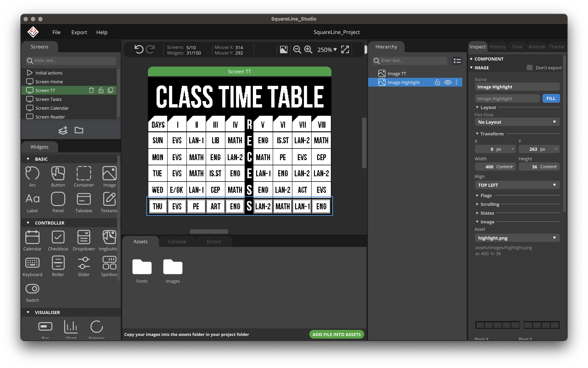
Task: Click the background image icon in toolbar
Action: pos(283,50)
